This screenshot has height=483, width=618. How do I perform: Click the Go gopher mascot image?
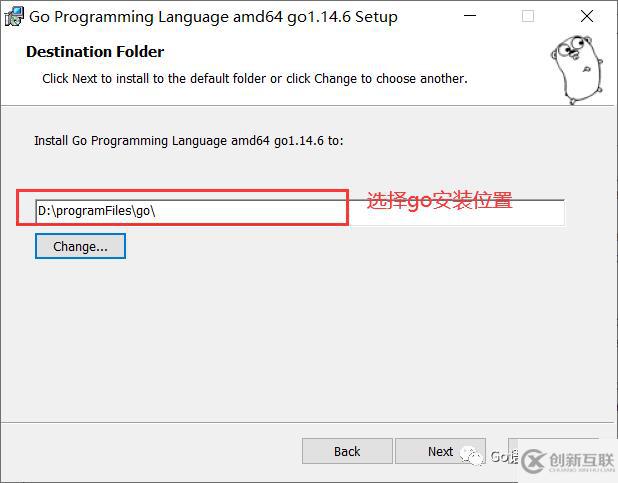pos(577,70)
